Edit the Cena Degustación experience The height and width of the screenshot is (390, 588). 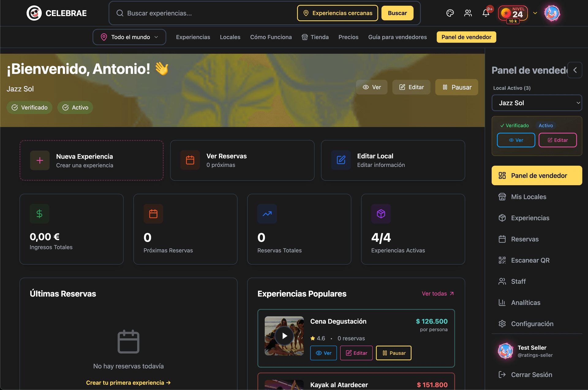pos(356,353)
